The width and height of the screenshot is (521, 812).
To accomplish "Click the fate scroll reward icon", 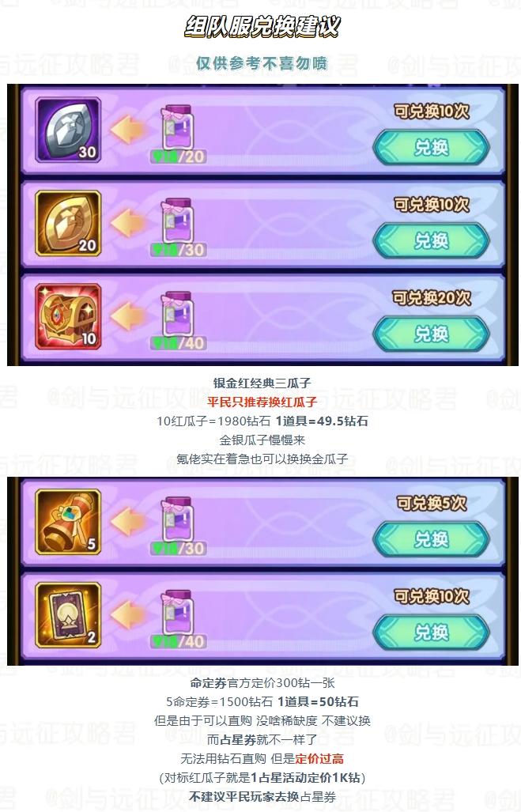I will point(68,522).
